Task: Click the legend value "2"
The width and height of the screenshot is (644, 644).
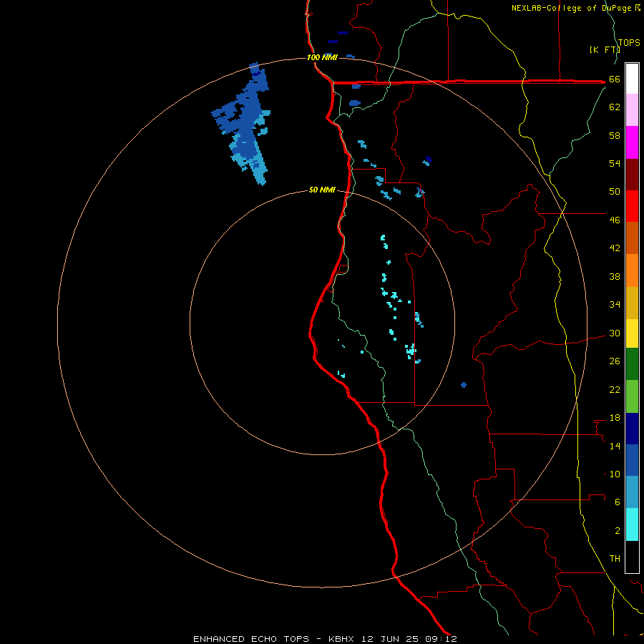Action: 618,530
